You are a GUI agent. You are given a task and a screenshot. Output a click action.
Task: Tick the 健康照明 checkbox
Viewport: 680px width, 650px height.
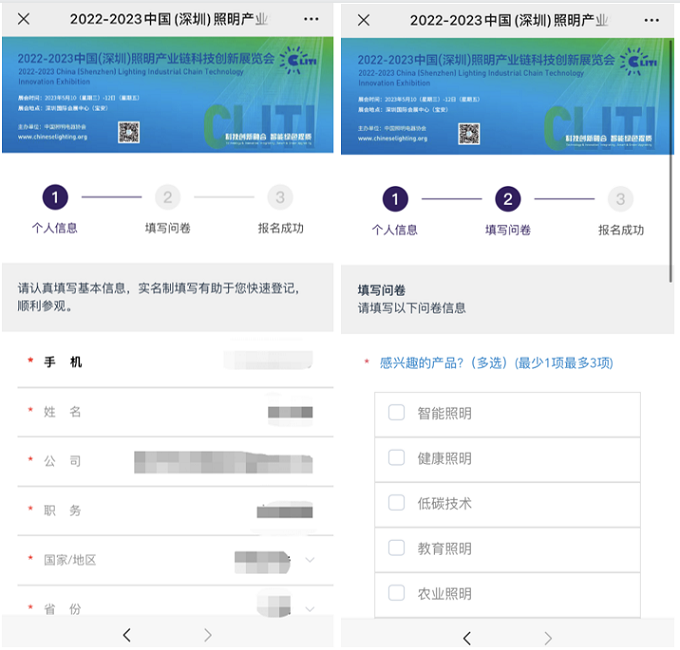pos(397,457)
